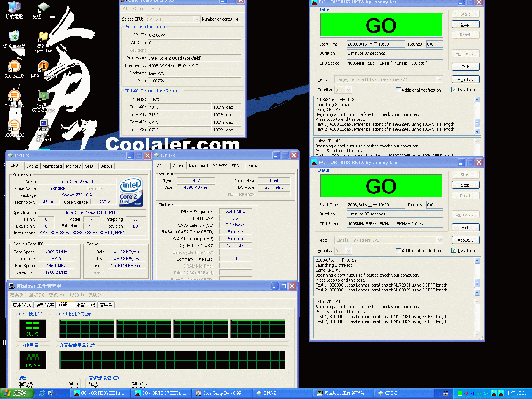Launch the 3DMark03 desktop shortcut
Image resolution: width=532 pixels, height=399 pixels.
click(x=14, y=69)
